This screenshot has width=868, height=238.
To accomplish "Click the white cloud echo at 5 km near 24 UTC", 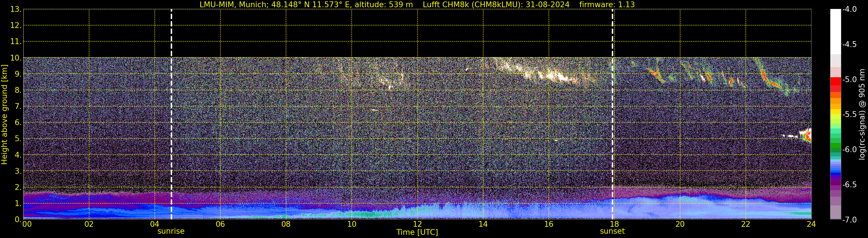I will point(805,135).
